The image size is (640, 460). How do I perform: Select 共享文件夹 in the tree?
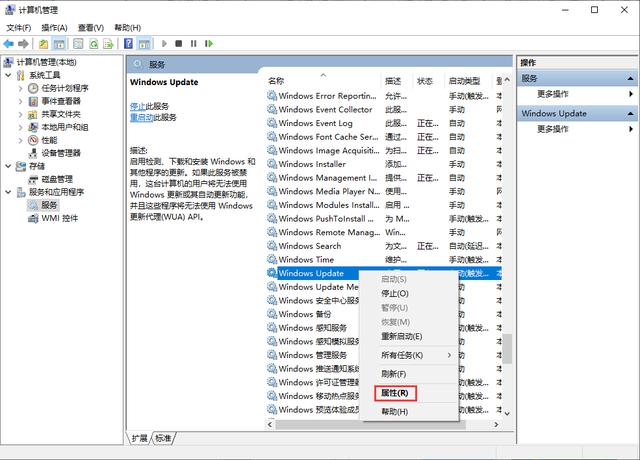[61, 114]
